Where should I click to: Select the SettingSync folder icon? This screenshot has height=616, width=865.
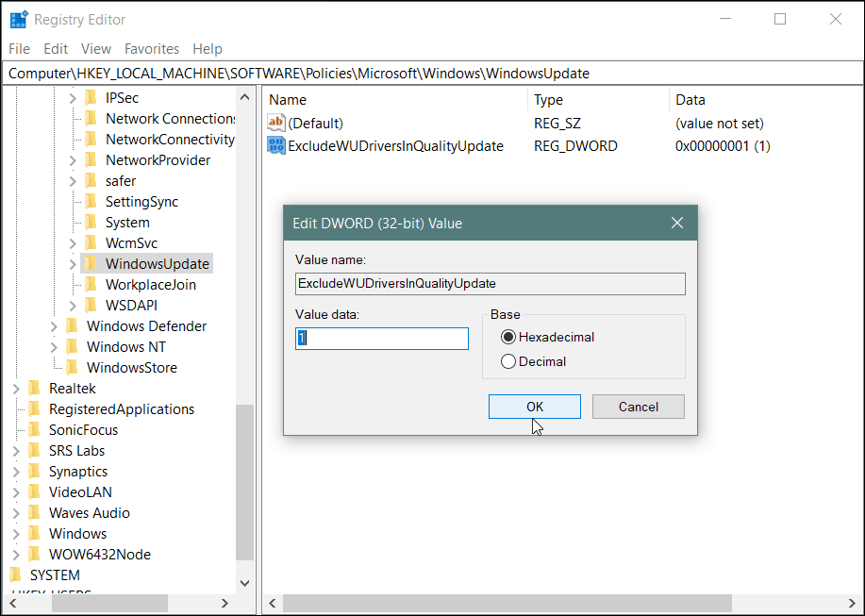click(91, 201)
